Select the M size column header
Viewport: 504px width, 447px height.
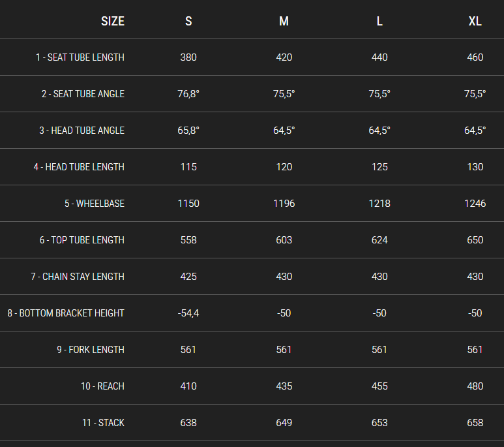click(x=284, y=22)
